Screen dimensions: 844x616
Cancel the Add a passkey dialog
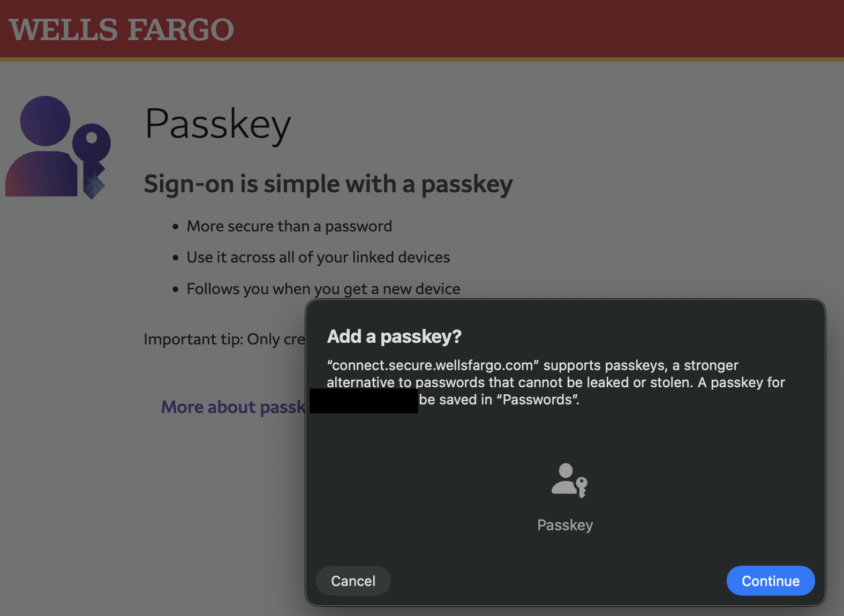pos(353,581)
